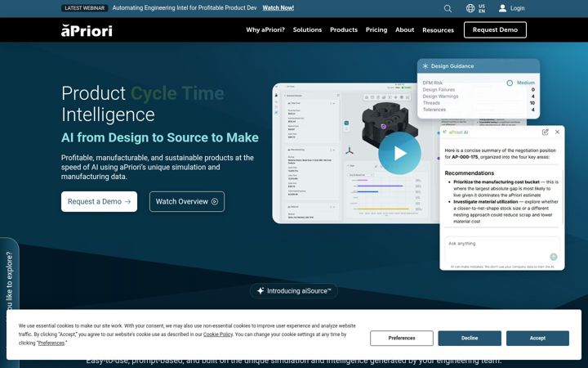Click the aPriori logo
The image size is (588, 368).
click(x=87, y=30)
